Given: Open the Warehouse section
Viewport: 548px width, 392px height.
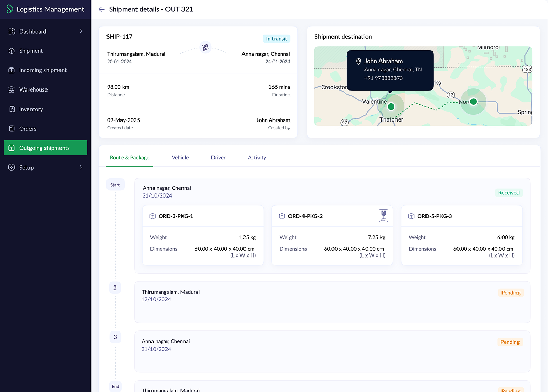Looking at the screenshot, I should (45, 89).
